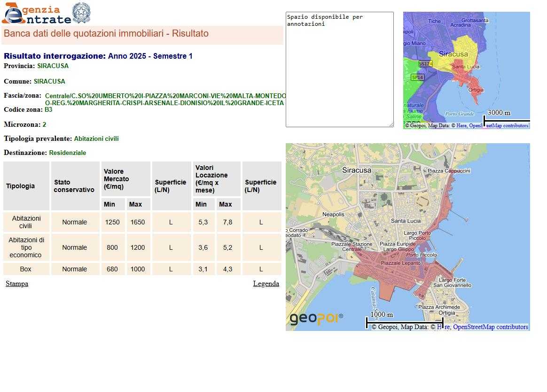Image resolution: width=547 pixels, height=392 pixels.
Task: Click the SS124 road shield on overview map
Action: (425, 63)
